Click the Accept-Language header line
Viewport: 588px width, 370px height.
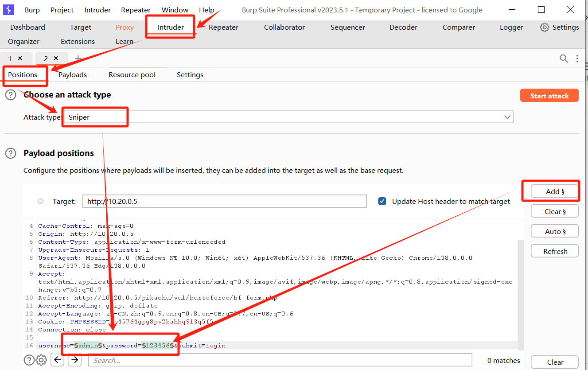click(166, 314)
